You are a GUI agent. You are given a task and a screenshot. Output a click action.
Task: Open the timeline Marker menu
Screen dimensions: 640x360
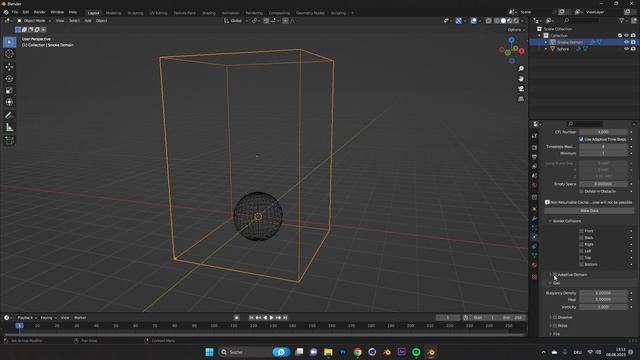[80, 318]
